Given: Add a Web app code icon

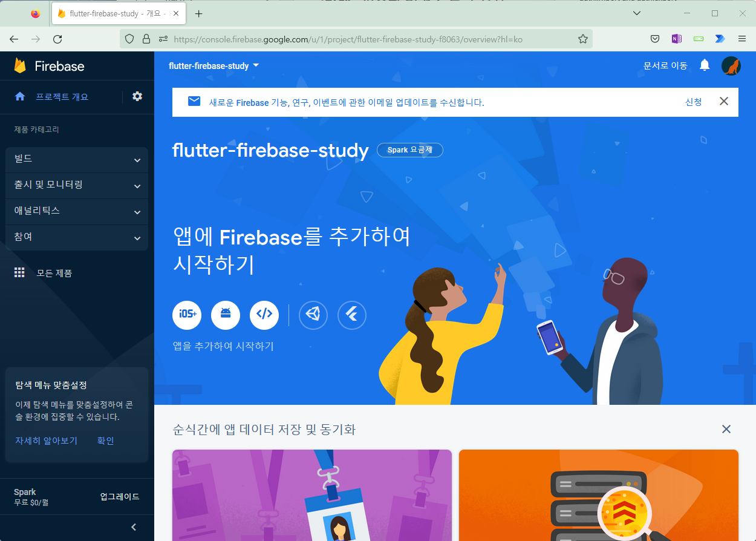Looking at the screenshot, I should pyautogui.click(x=264, y=315).
